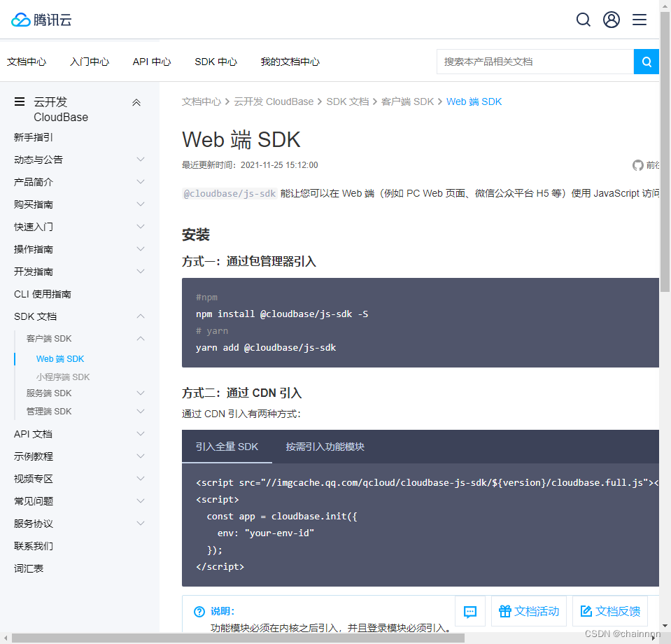Open API 中心 navigation item

(x=152, y=62)
